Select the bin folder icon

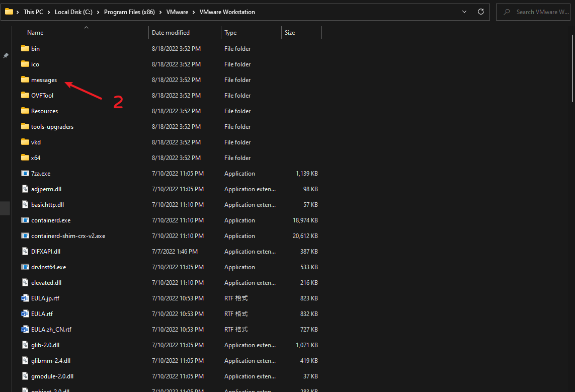pos(25,49)
